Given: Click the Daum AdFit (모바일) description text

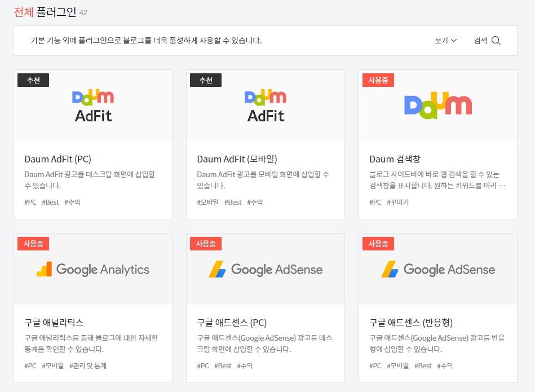Looking at the screenshot, I should tap(263, 180).
